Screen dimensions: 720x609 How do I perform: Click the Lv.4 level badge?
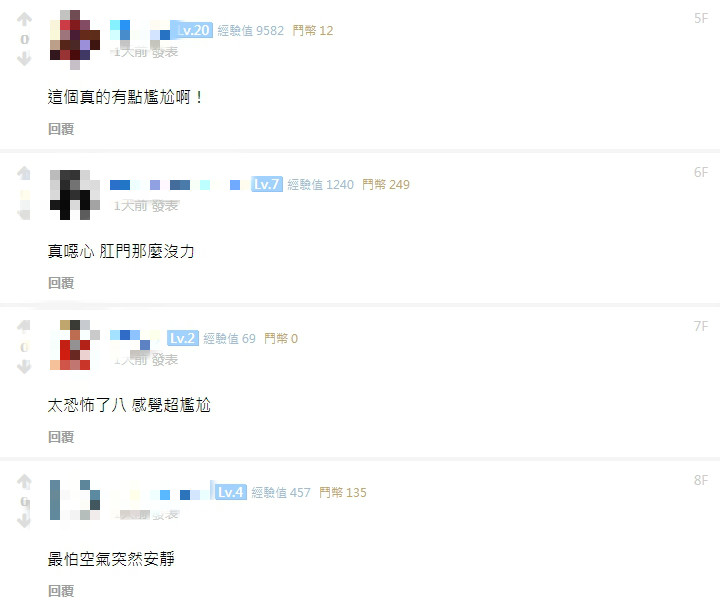[x=231, y=492]
